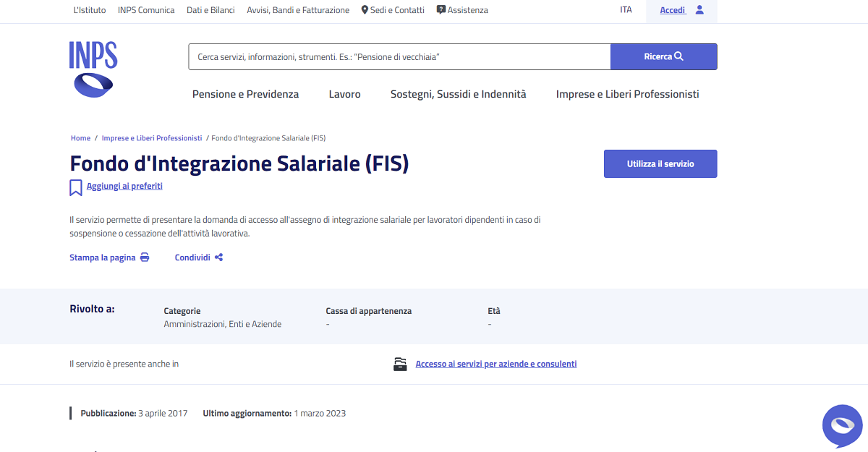
Task: Click Imprese e Liberi Professionisti breadcrumb
Action: coord(152,138)
